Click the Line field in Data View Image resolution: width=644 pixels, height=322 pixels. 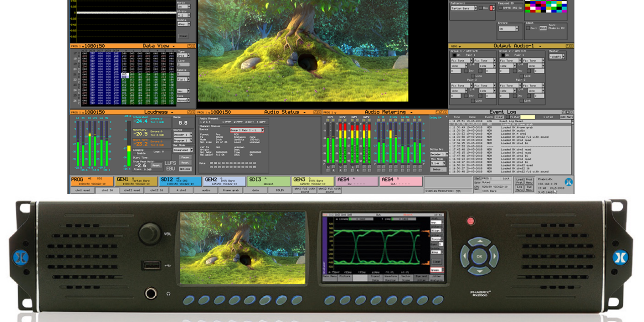(x=183, y=64)
